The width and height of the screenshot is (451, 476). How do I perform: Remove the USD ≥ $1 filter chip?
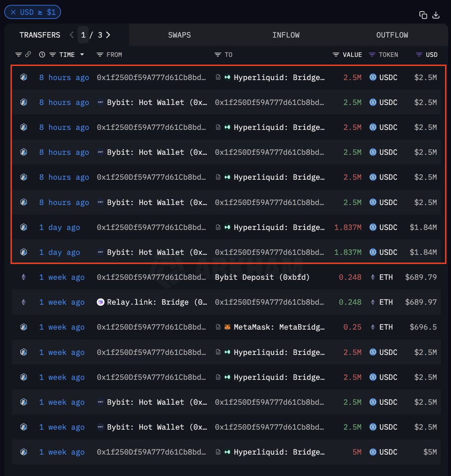coord(13,12)
